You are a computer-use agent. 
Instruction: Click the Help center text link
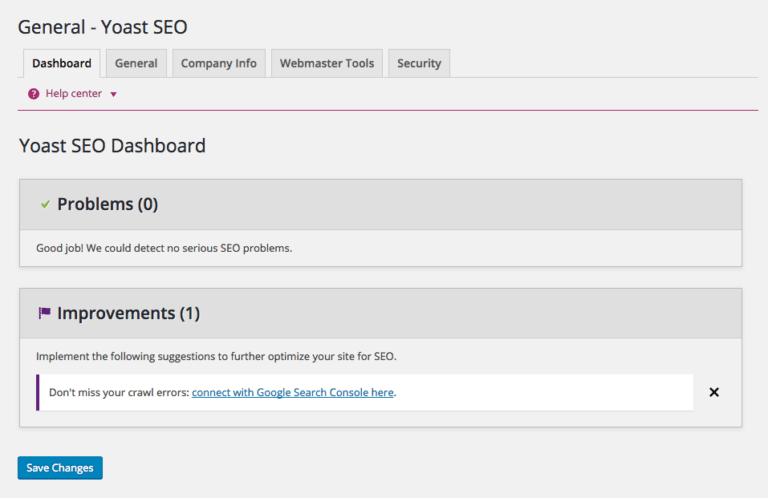point(73,94)
